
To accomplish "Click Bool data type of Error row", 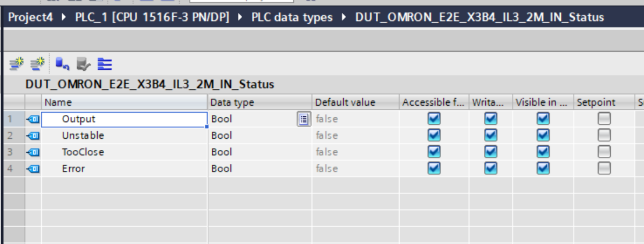I will point(222,168).
